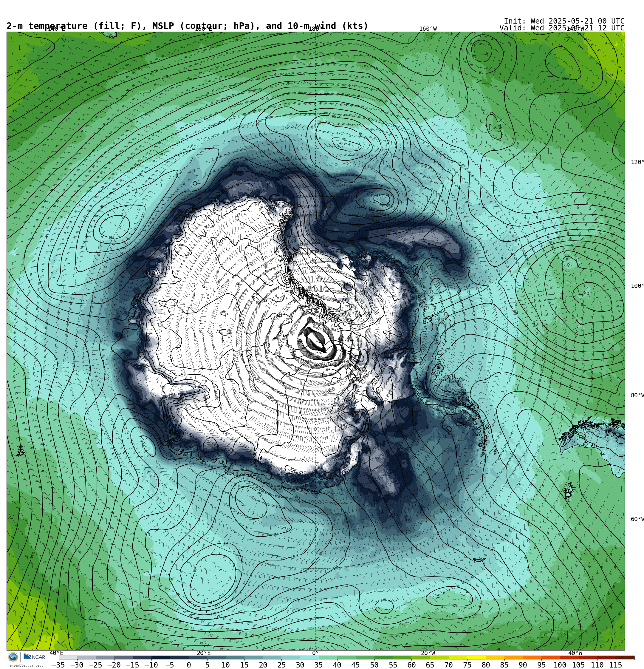Click the -35 colorbar tick label
The image size is (644, 669).
58,665
